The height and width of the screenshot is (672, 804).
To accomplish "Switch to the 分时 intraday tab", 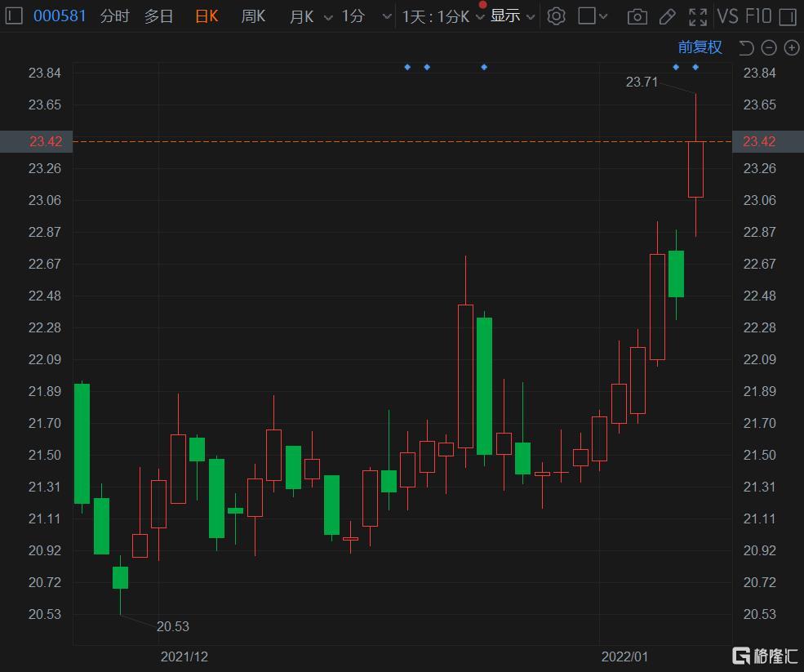I will (114, 16).
